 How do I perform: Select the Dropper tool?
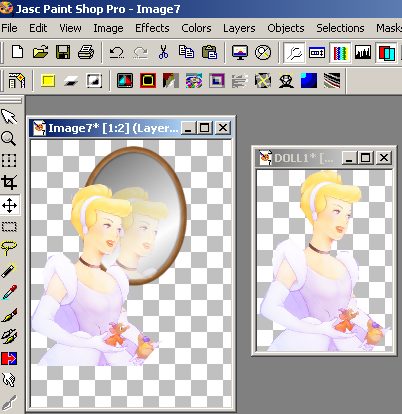pyautogui.click(x=9, y=292)
